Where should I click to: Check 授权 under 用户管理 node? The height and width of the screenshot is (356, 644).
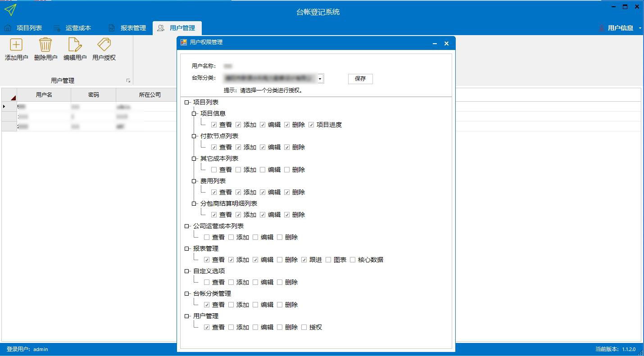[x=304, y=327]
